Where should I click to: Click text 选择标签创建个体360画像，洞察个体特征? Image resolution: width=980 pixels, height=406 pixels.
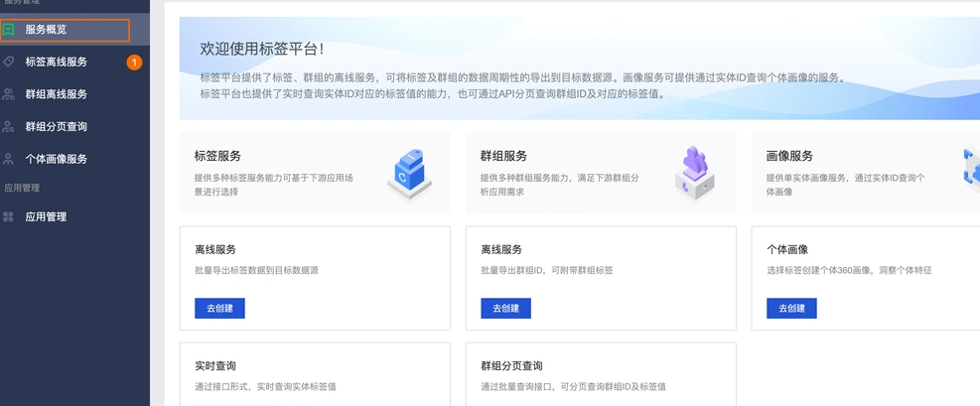click(849, 270)
